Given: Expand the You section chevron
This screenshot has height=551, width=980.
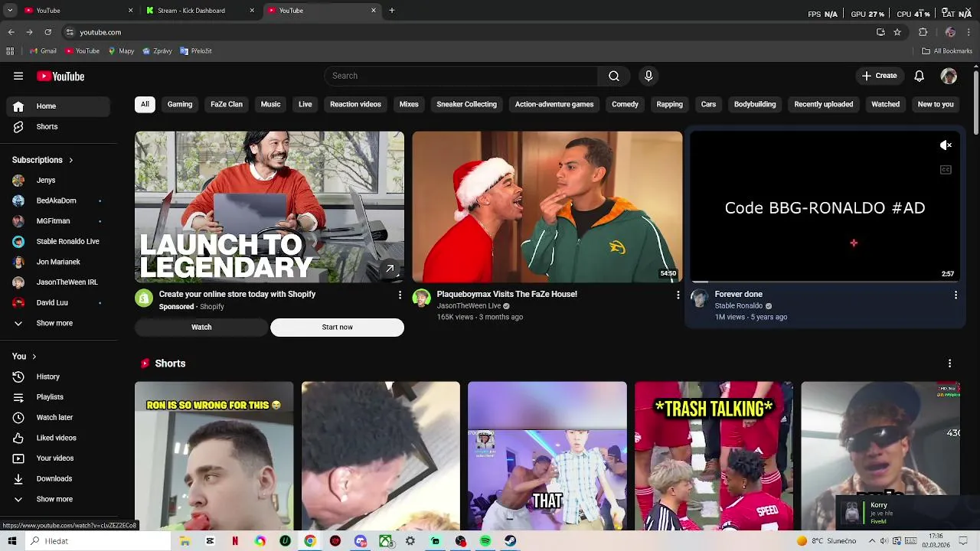Looking at the screenshot, I should [x=34, y=357].
